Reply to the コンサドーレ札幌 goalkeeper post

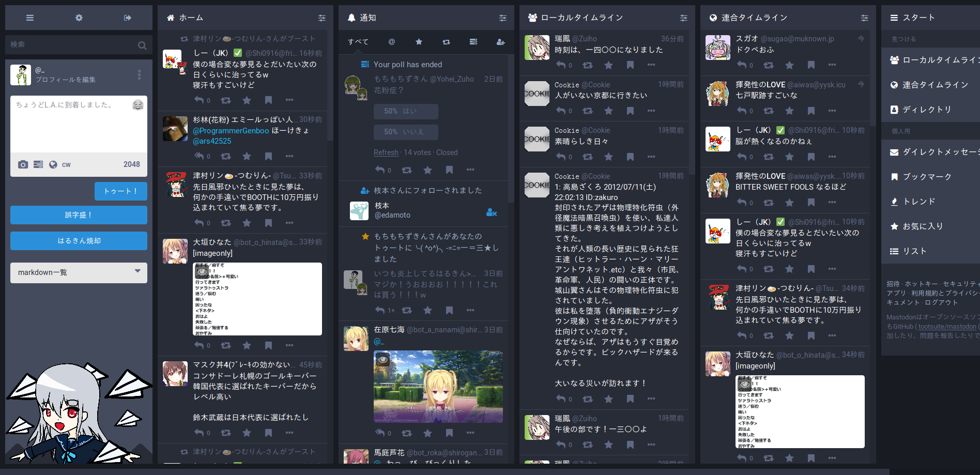(199, 433)
